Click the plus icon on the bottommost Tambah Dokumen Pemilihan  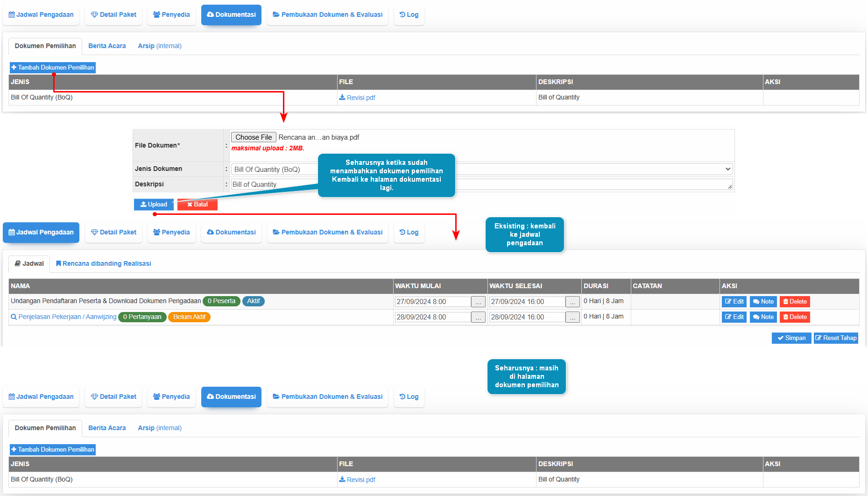[14, 449]
